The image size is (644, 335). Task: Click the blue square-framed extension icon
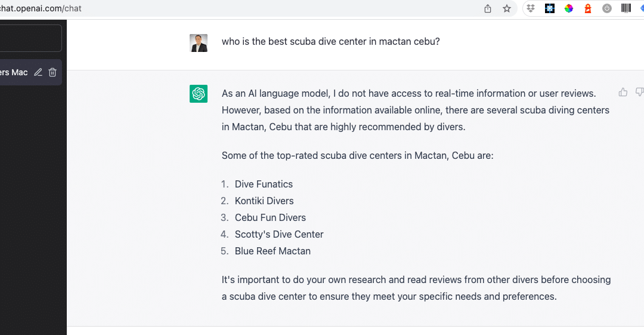(x=550, y=8)
